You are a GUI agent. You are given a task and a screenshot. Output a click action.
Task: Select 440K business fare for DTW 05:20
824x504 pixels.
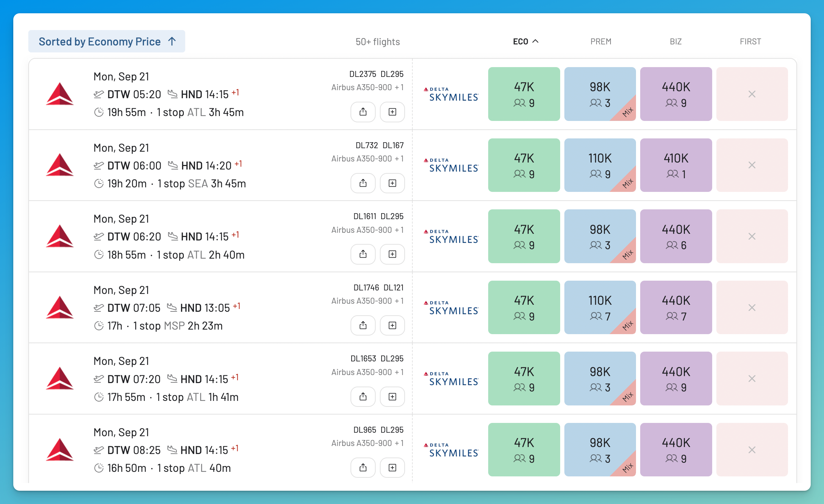pos(676,94)
